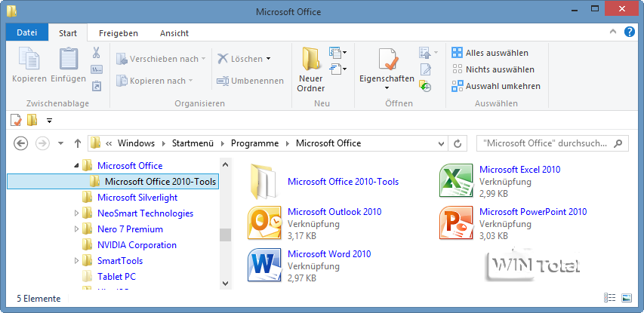Select the Start ribbon tab
This screenshot has width=644, height=313.
(x=68, y=33)
